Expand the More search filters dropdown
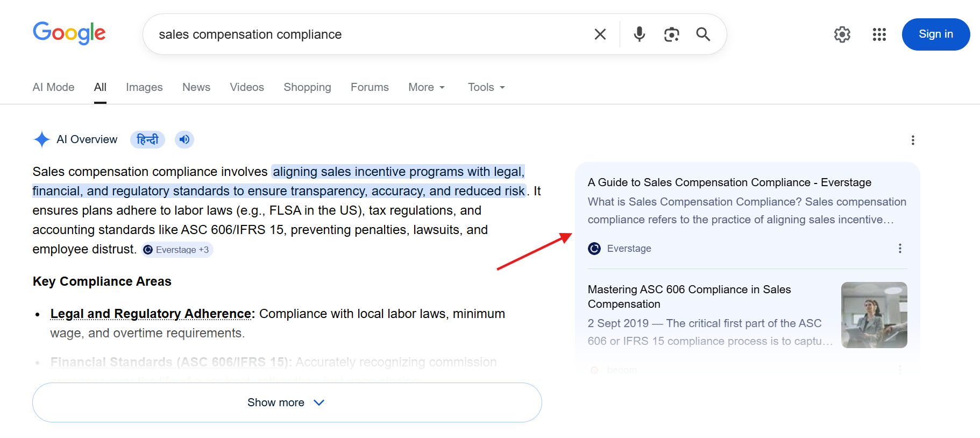The width and height of the screenshot is (980, 438). pyautogui.click(x=427, y=87)
